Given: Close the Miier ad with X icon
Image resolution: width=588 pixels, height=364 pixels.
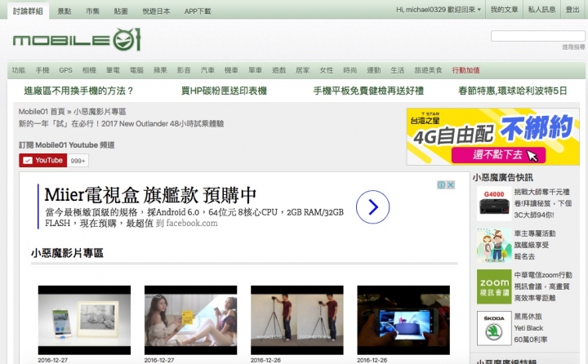Looking at the screenshot, I should 451,184.
